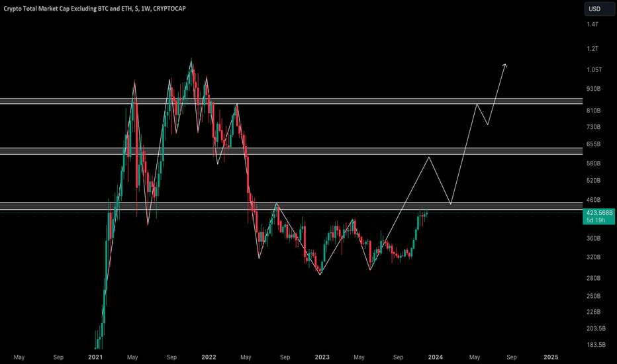Viewport: 617px width, 364px height.
Task: Click the 460B price axis label
Action: point(593,201)
